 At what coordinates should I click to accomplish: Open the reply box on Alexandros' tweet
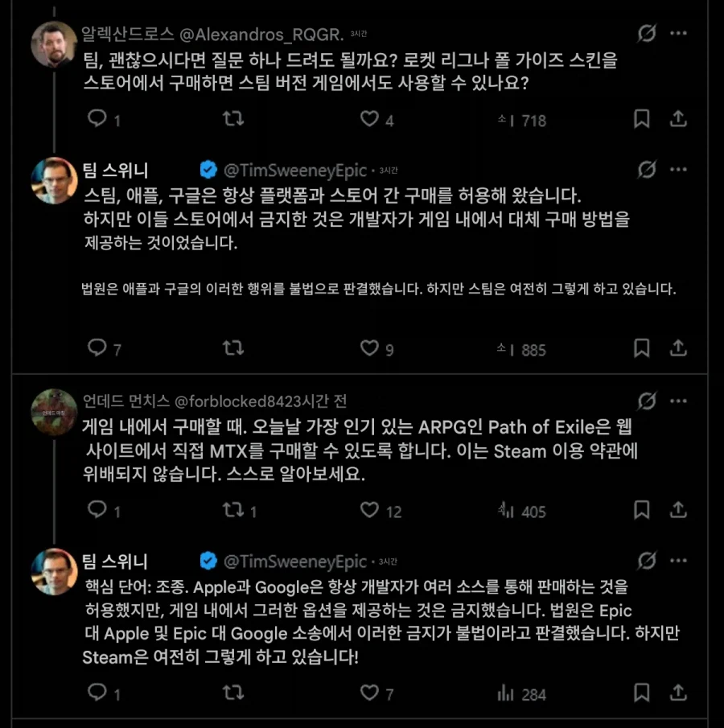pyautogui.click(x=98, y=119)
